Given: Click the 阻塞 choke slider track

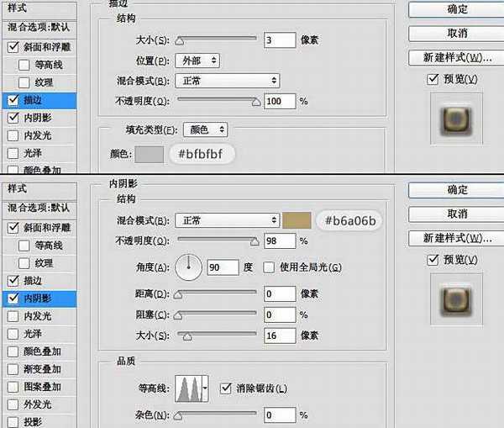Looking at the screenshot, I should pyautogui.click(x=215, y=314).
